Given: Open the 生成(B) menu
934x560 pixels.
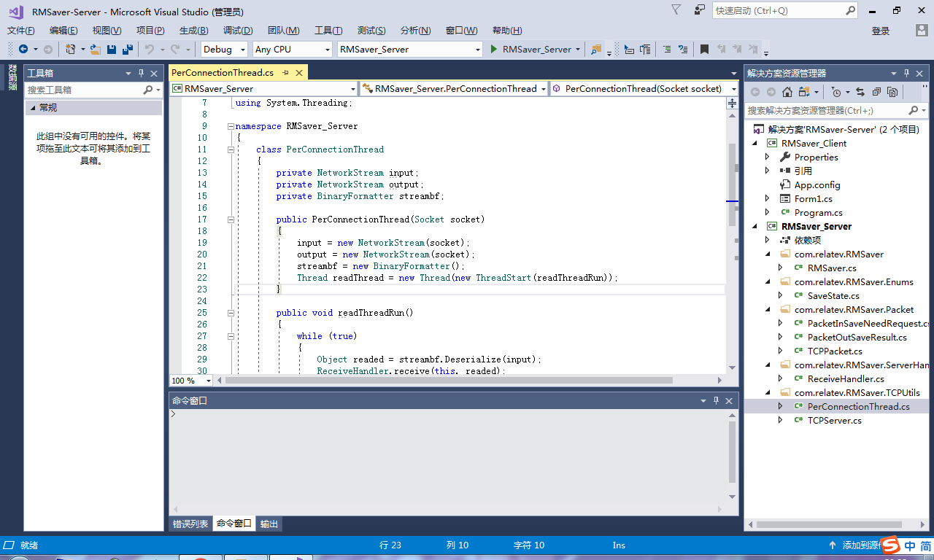Looking at the screenshot, I should pyautogui.click(x=193, y=31).
